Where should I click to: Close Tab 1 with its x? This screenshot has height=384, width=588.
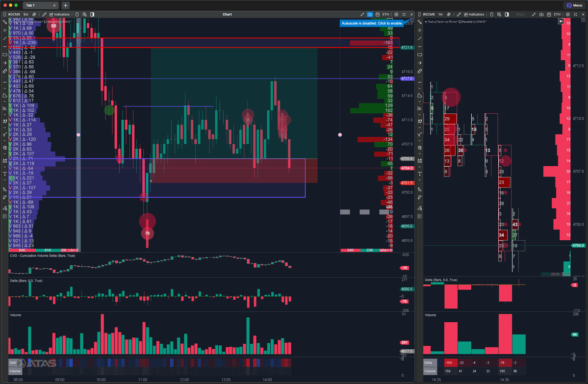pos(54,5)
